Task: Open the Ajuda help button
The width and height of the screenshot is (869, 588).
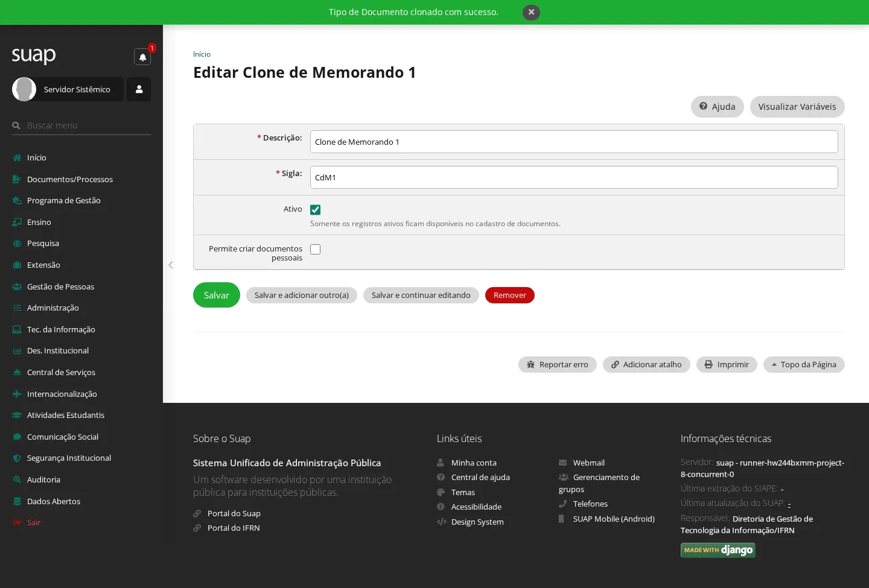Action: coord(718,107)
